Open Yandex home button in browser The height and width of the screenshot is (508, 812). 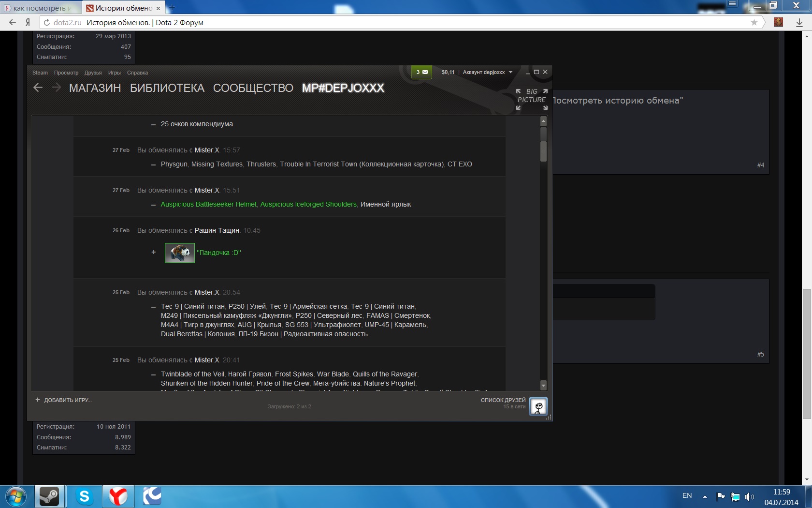[28, 22]
